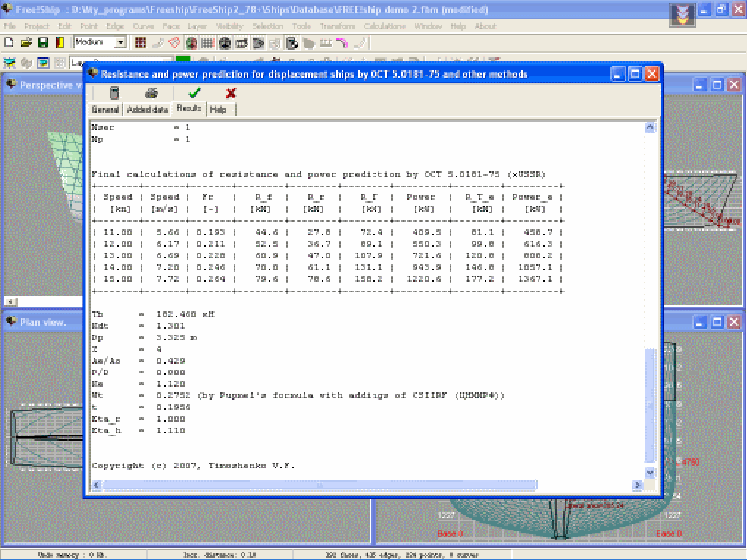Viewport: 747px width, 560px height.
Task: Select the Results tab
Action: tap(189, 108)
